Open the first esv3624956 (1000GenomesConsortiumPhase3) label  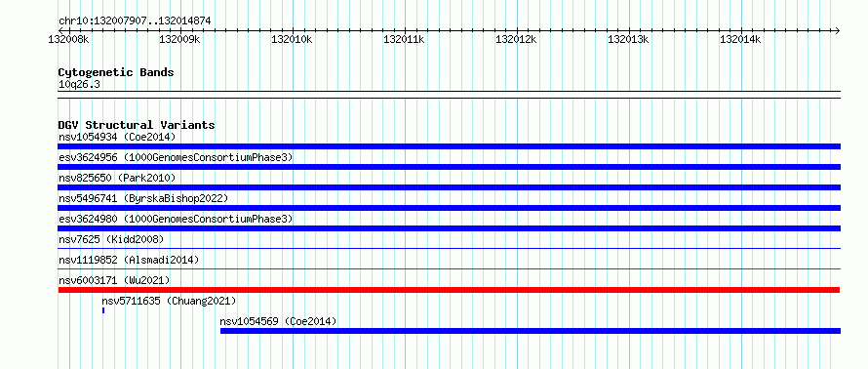[176, 157]
